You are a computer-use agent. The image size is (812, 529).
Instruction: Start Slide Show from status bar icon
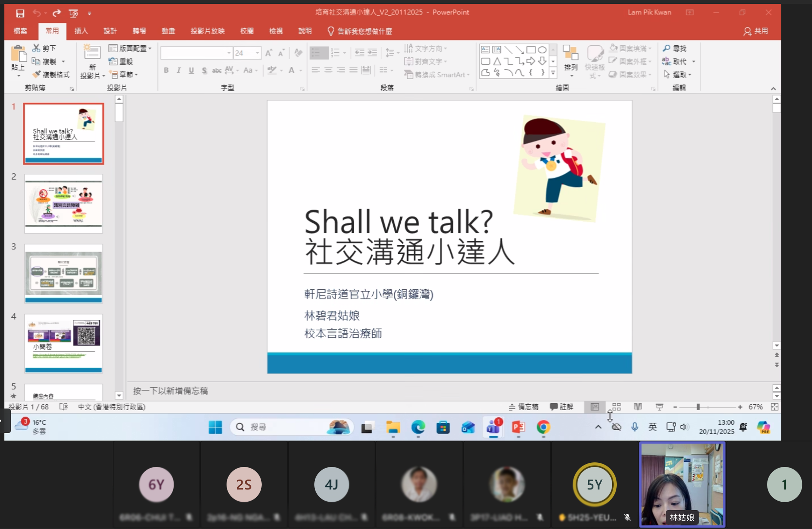coord(659,407)
